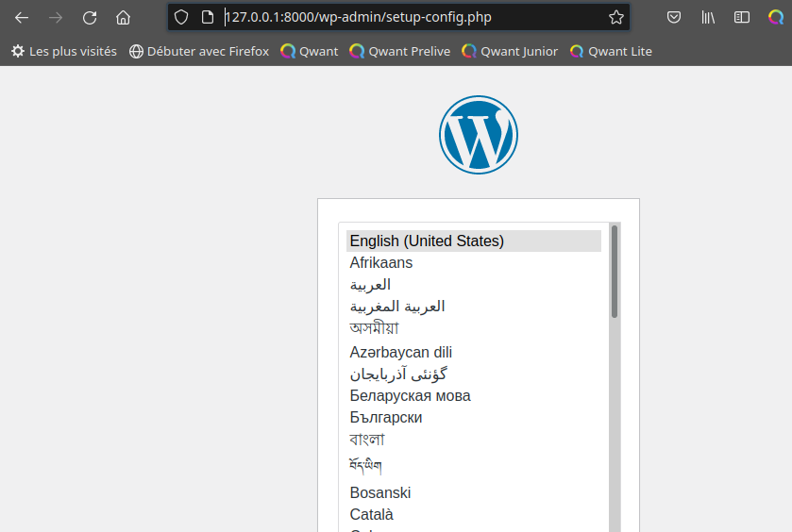Screen dimensions: 792x532
Task: Open the Qwant bookmark
Action: [x=309, y=51]
